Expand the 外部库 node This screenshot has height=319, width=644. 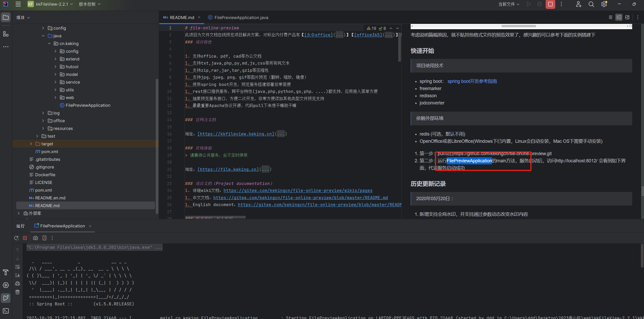pos(19,213)
